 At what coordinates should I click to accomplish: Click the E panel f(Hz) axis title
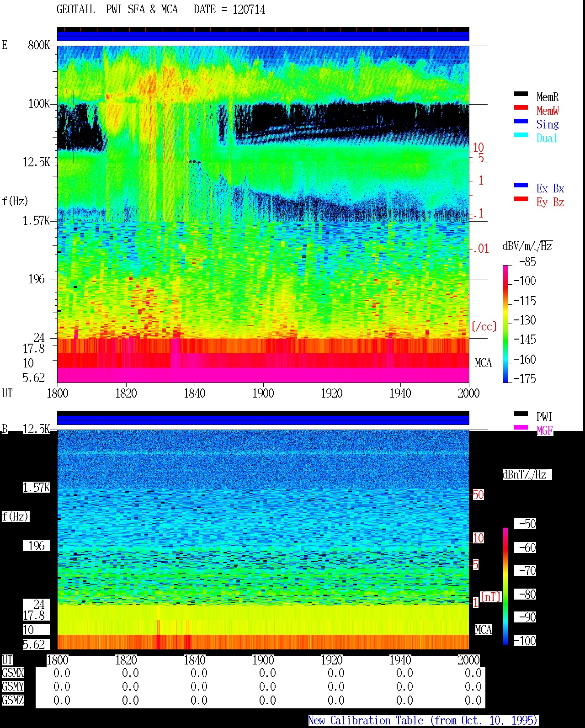[x=15, y=201]
